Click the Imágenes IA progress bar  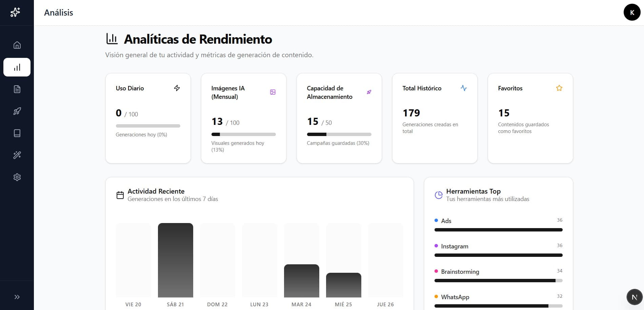[243, 134]
